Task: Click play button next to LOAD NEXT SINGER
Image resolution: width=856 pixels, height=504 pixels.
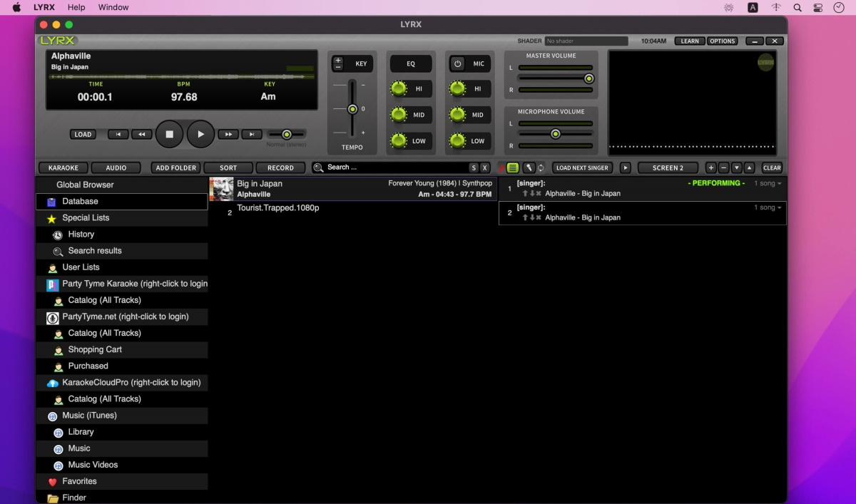Action: click(x=626, y=168)
